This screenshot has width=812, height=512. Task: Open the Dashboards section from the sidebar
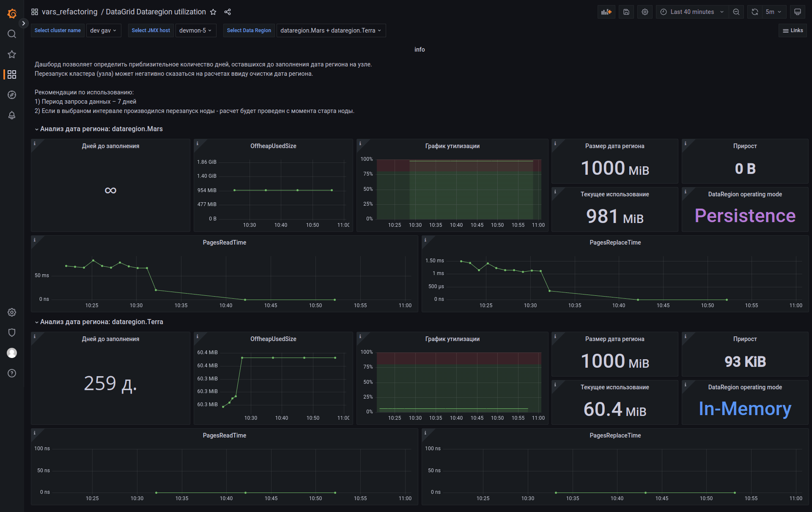12,74
